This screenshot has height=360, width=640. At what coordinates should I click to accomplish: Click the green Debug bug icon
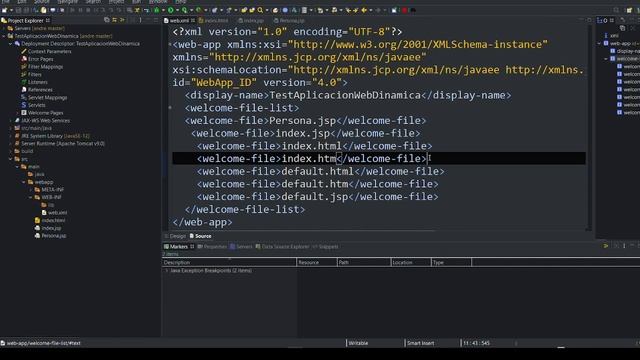coord(157,10)
